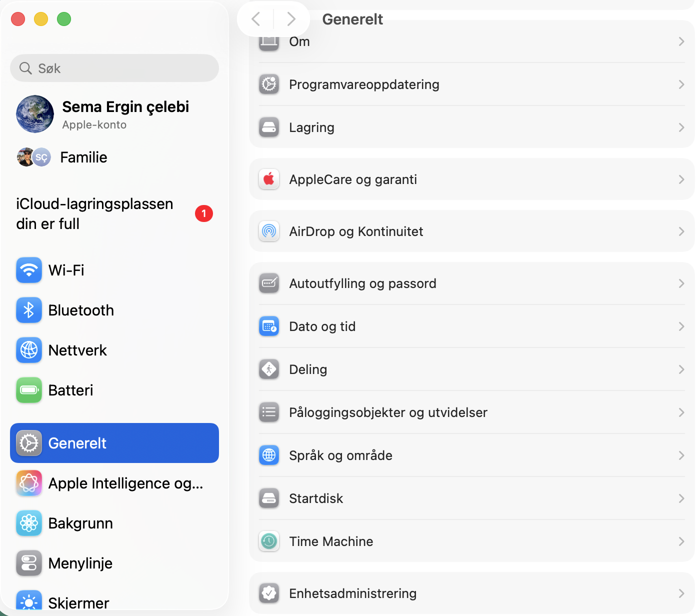Image resolution: width=697 pixels, height=616 pixels.
Task: Open Sema Ergin çelebi Apple-konto
Action: (114, 114)
